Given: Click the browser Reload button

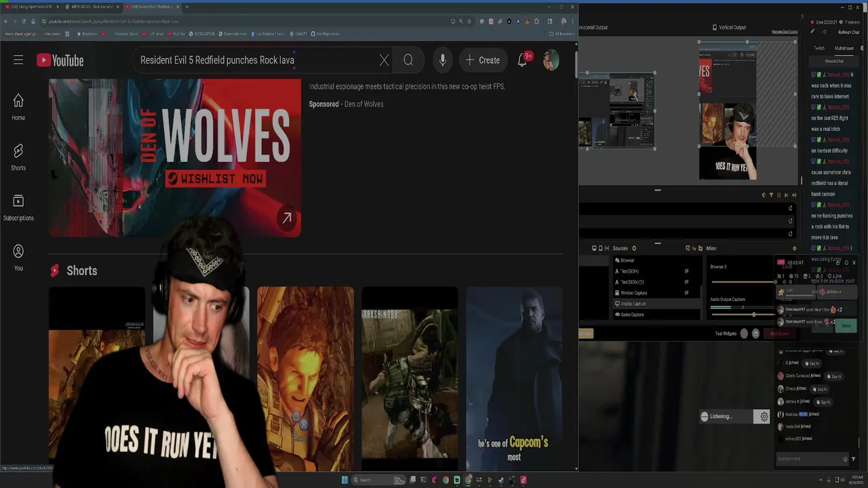Looking at the screenshot, I should [24, 21].
